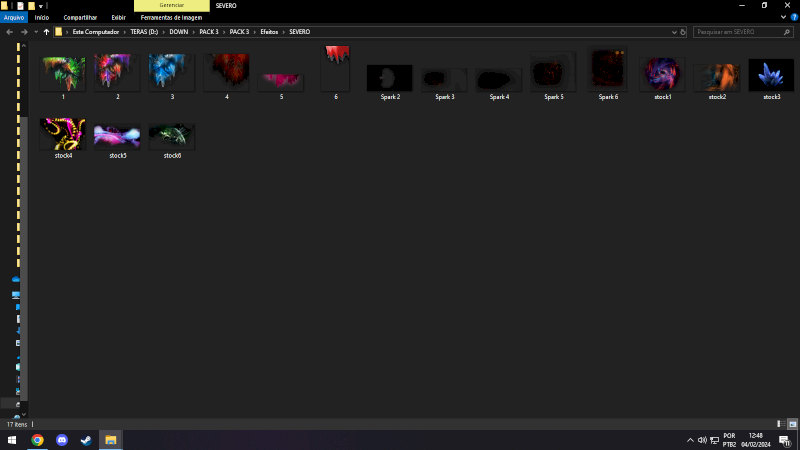This screenshot has width=800, height=450.
Task: Refresh the folder view
Action: point(683,32)
